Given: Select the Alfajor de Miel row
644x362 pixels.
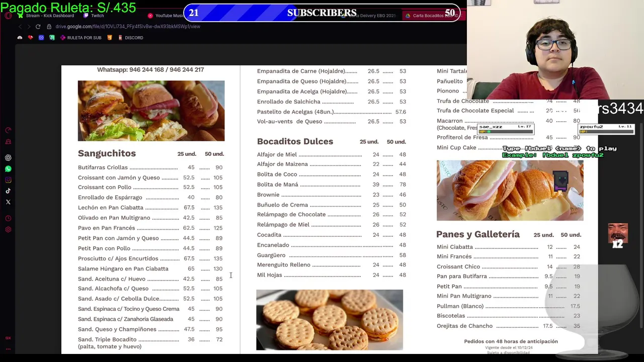Looking at the screenshot, I should [332, 154].
